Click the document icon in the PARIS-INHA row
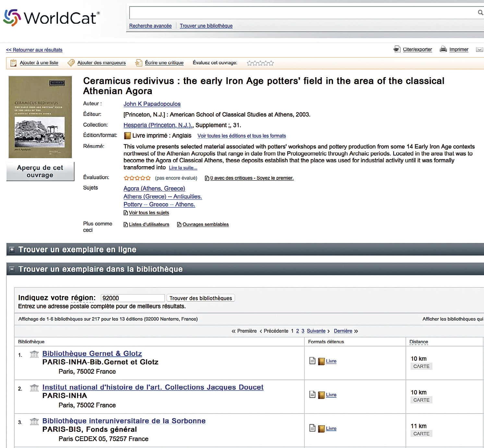 tap(312, 394)
